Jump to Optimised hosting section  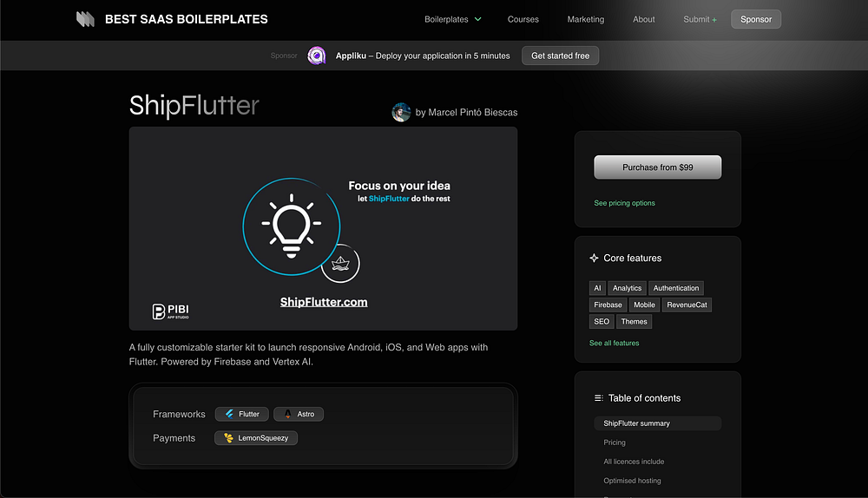point(632,481)
